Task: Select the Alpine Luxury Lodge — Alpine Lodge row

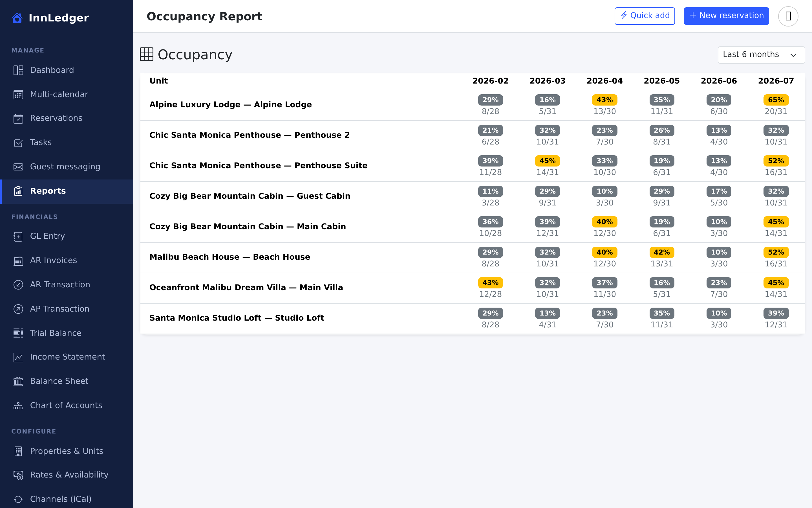Action: [x=472, y=105]
